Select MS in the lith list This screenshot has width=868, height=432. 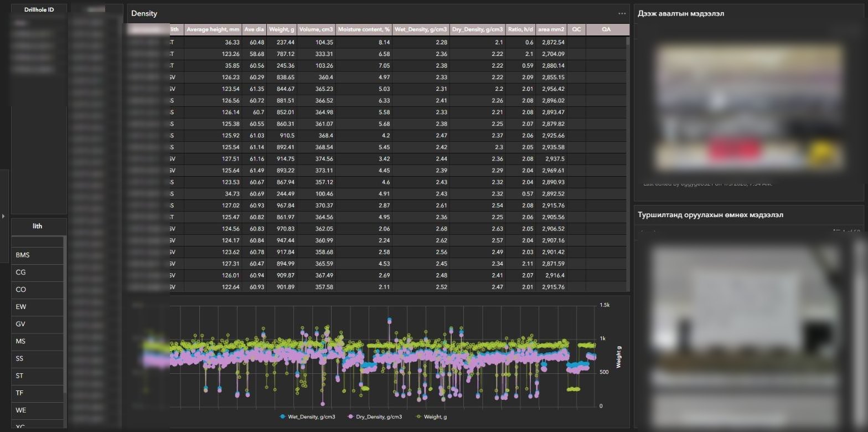38,342
